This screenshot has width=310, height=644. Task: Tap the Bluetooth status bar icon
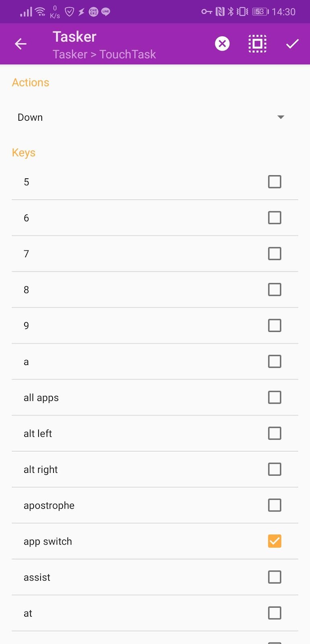pyautogui.click(x=230, y=12)
